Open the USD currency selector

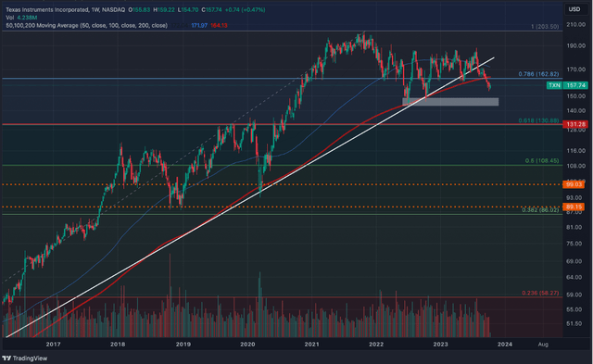pyautogui.click(x=574, y=9)
